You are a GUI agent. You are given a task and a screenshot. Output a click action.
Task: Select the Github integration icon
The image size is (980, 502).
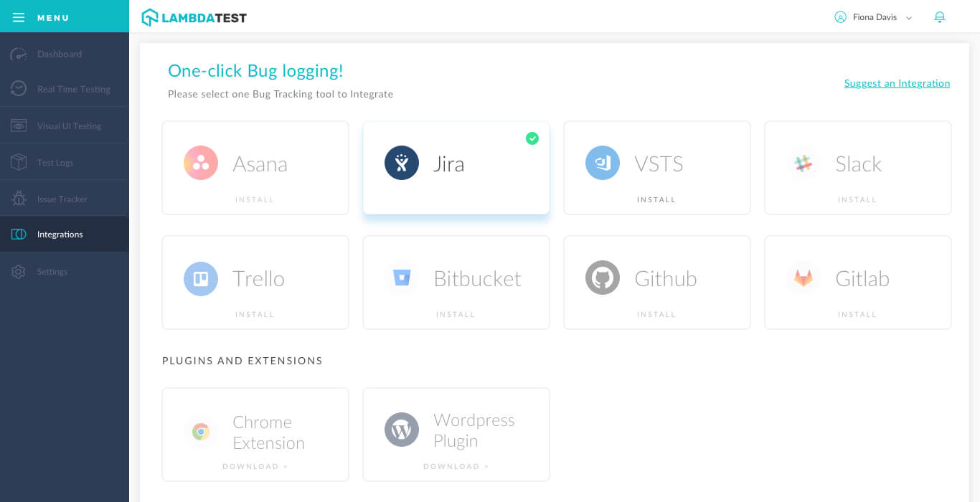602,278
